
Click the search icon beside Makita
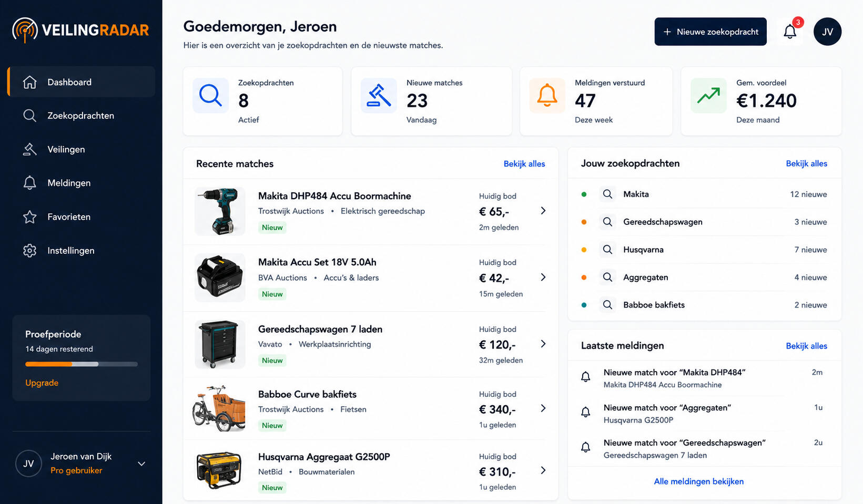coord(607,194)
